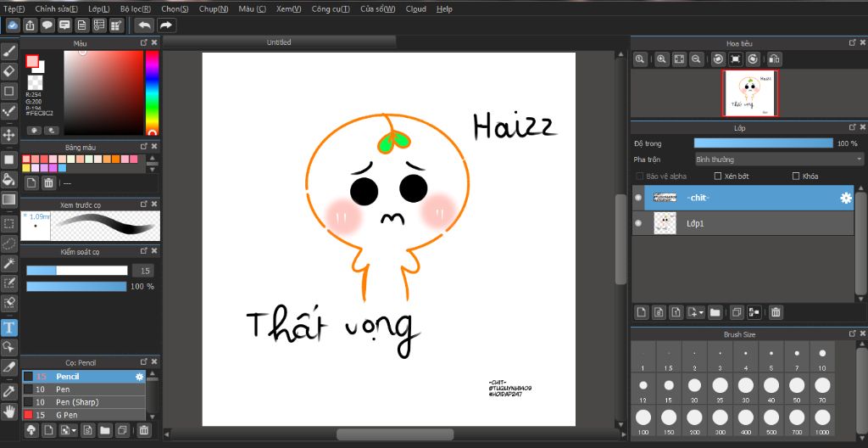868x448 pixels.
Task: Open the Tệp(F) menu
Action: 14,8
